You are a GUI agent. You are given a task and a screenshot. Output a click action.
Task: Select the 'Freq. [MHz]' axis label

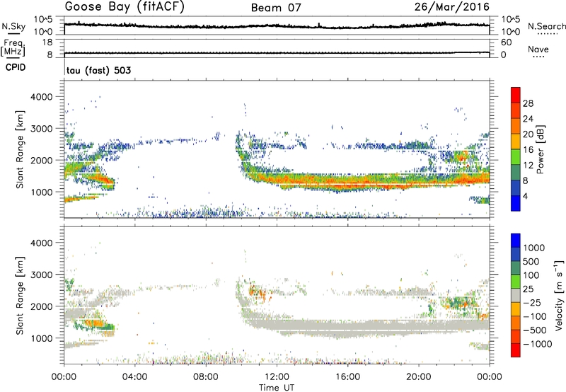[x=13, y=47]
